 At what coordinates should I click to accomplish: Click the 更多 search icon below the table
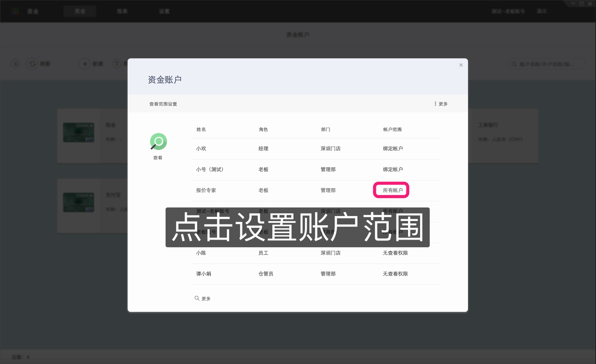click(x=202, y=298)
